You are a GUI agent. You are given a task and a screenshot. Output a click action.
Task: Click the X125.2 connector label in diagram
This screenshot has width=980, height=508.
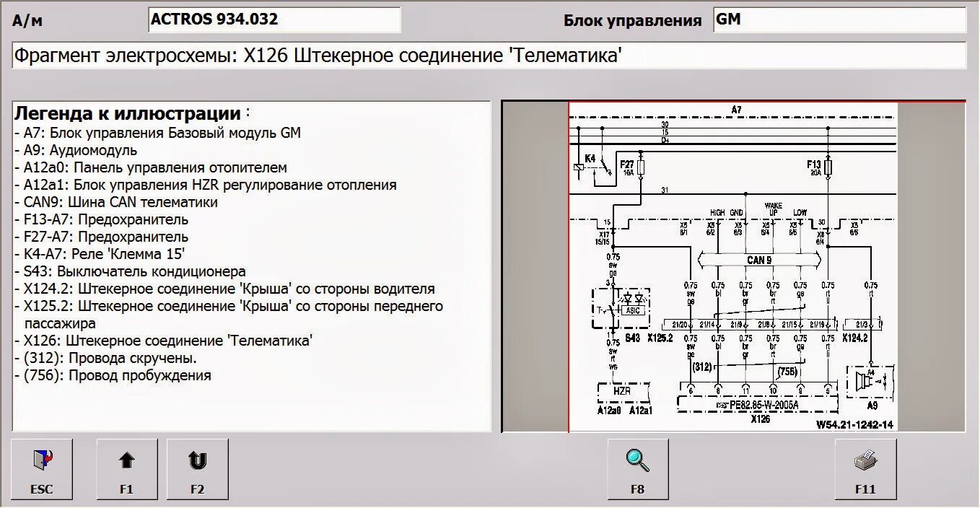(x=660, y=338)
